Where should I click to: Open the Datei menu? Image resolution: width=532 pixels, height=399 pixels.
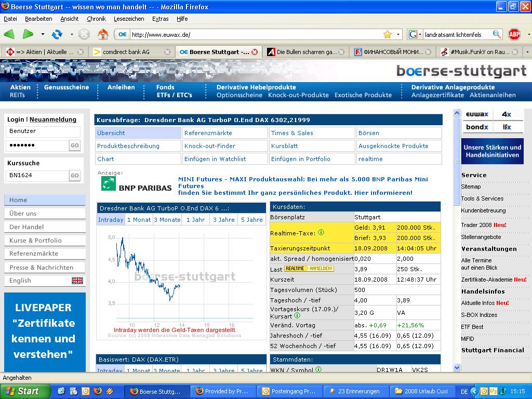click(10, 19)
